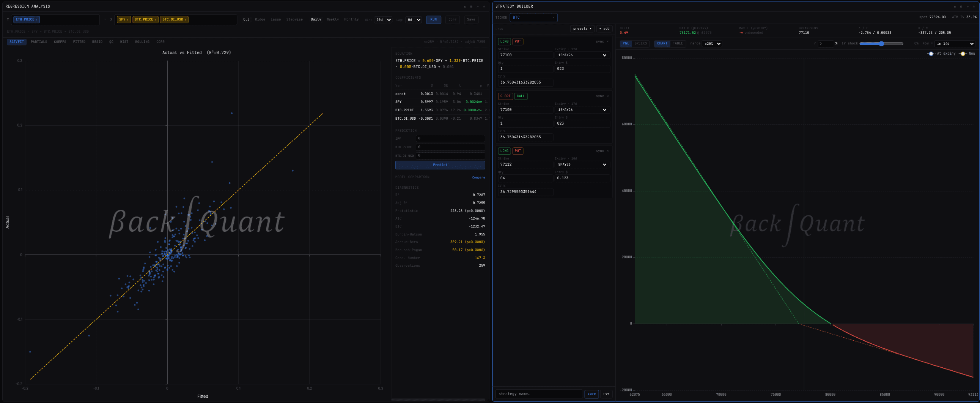Image resolution: width=980 pixels, height=403 pixels.
Task: Switch to the QQ tab
Action: tap(111, 42)
